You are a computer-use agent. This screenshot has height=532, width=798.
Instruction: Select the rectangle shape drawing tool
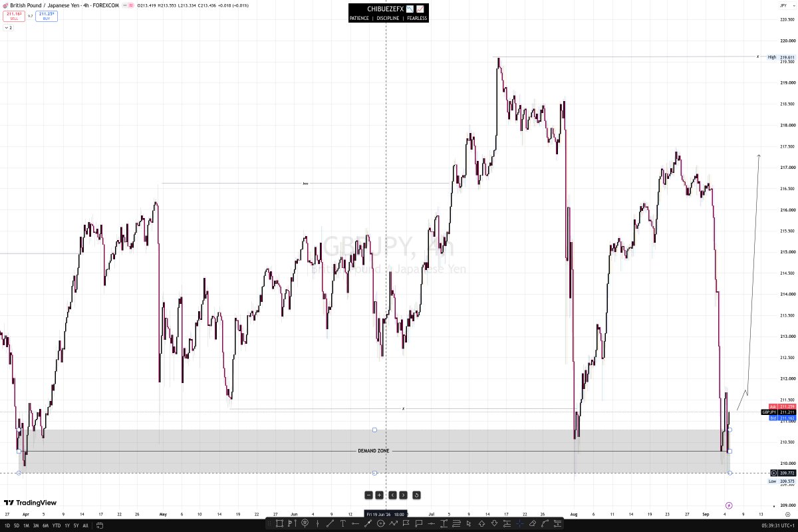point(279,523)
